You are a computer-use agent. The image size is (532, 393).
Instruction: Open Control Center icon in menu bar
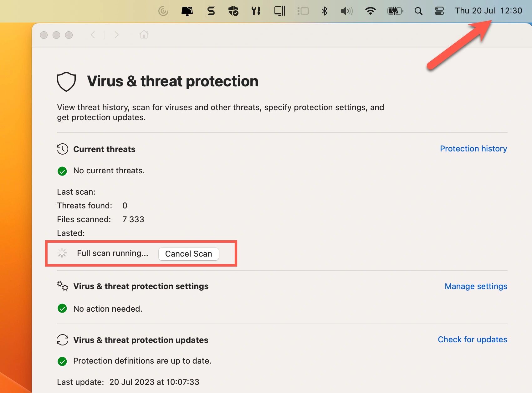click(x=439, y=11)
